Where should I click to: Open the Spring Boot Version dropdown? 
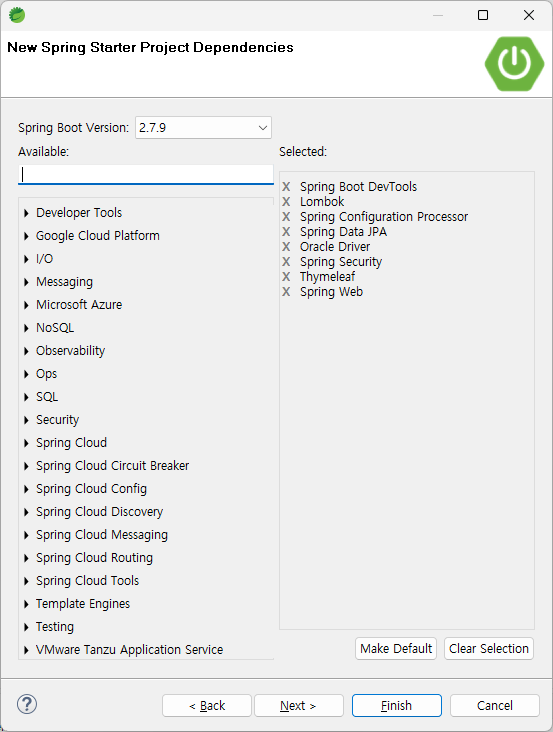click(x=203, y=127)
